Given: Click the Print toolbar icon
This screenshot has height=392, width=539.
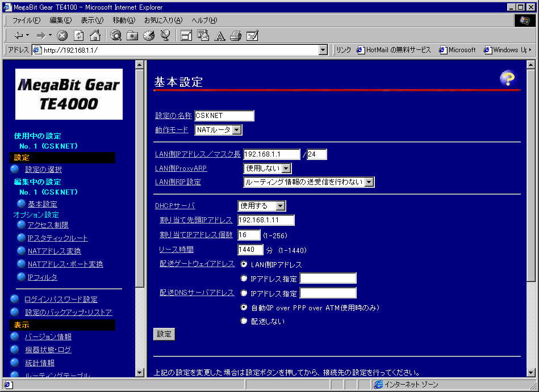Looking at the screenshot, I should [x=236, y=35].
